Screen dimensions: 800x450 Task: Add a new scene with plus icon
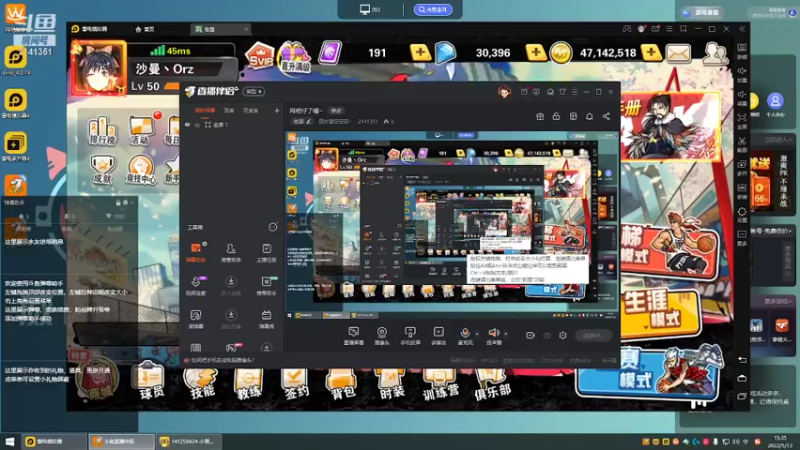click(x=277, y=110)
